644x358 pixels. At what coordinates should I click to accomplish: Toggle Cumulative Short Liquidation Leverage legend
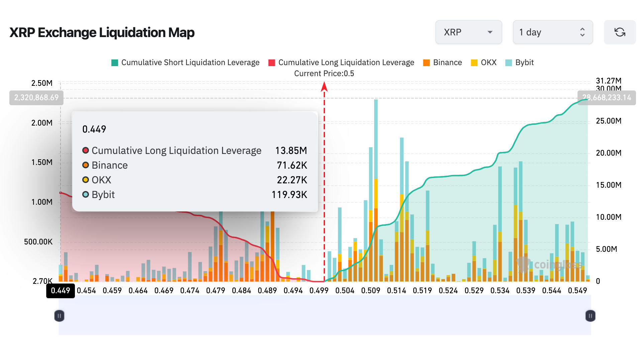tap(185, 62)
